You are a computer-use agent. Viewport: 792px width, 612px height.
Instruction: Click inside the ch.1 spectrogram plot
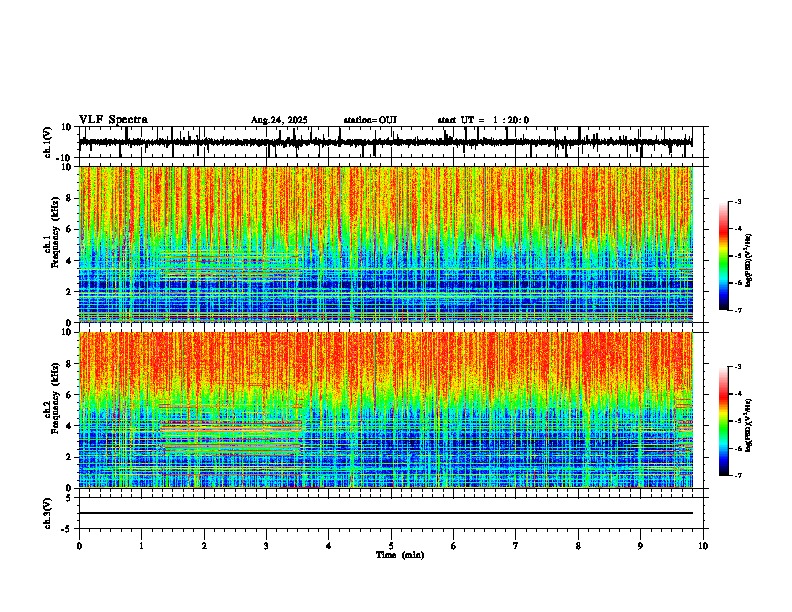click(386, 244)
